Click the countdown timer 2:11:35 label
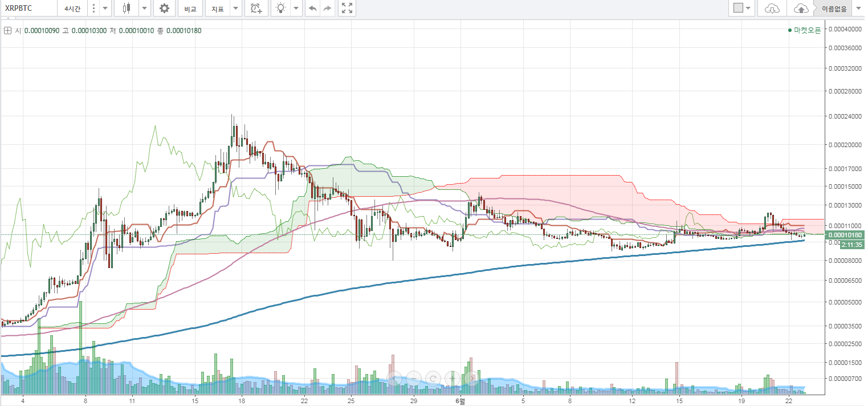 tap(853, 244)
